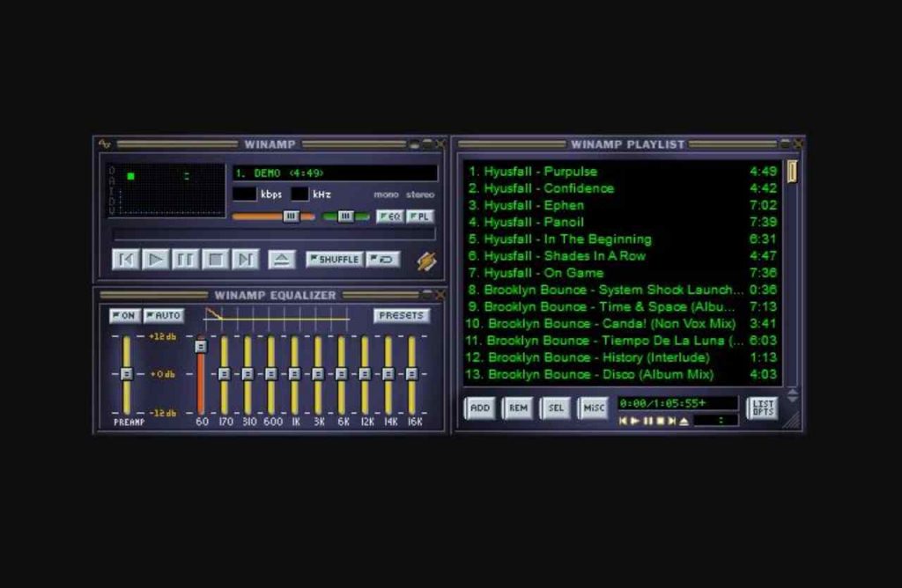
Task: Toggle equalizer AUTO button
Action: [163, 315]
